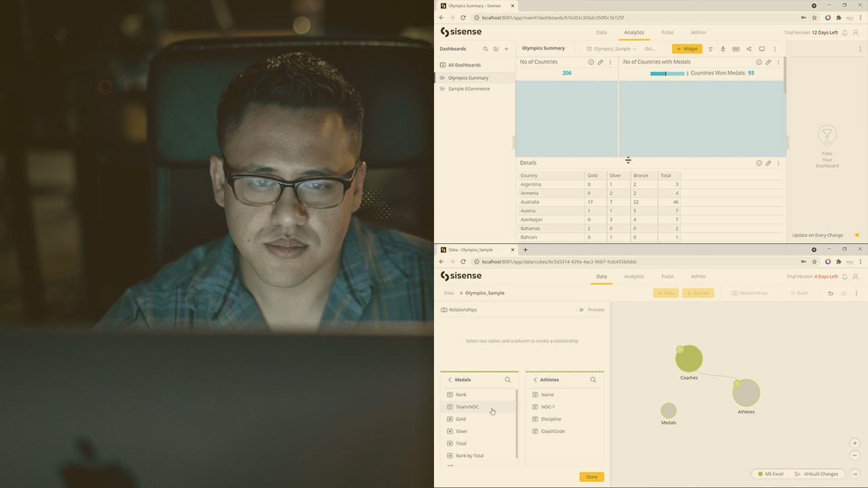Click the plus icon to add dashboard
The image size is (868, 488).
click(507, 49)
